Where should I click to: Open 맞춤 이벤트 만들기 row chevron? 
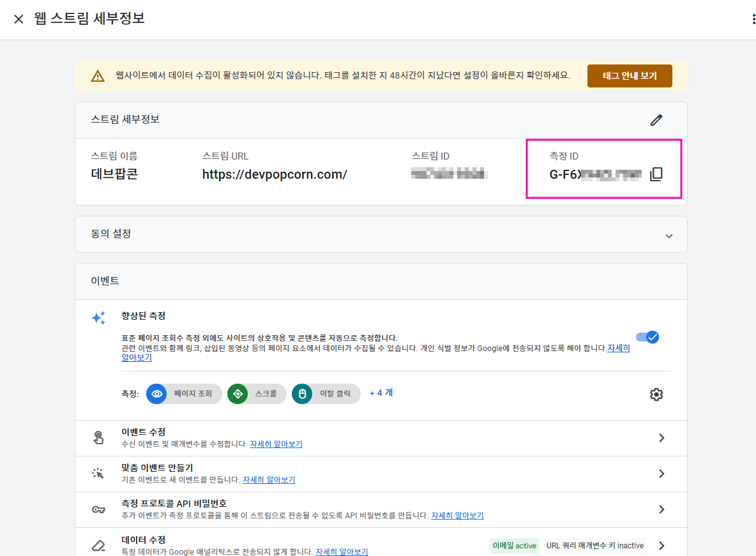[661, 474]
